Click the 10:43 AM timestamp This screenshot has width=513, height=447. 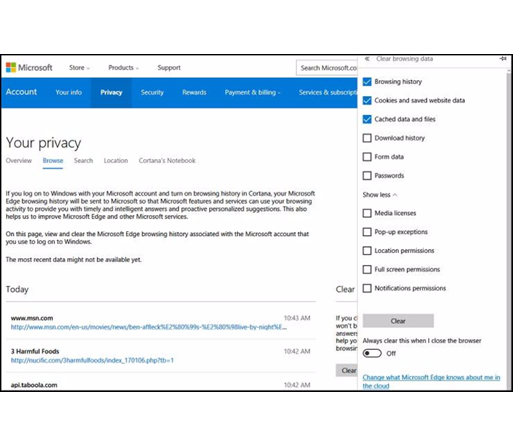pyautogui.click(x=297, y=318)
